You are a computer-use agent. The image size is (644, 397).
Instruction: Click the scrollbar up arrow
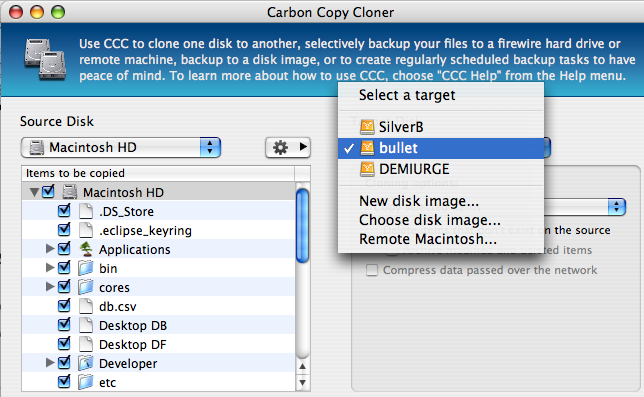(x=302, y=366)
